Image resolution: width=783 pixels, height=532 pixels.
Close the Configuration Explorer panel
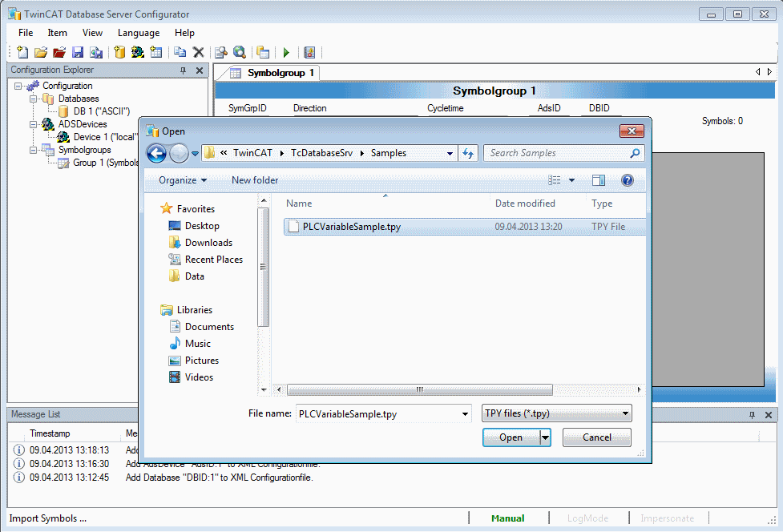coord(200,71)
